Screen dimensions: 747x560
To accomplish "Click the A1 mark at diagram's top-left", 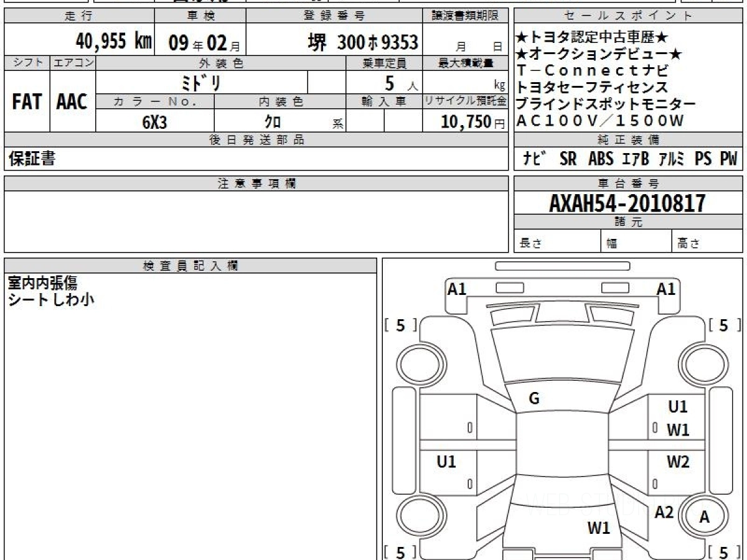I will pyautogui.click(x=457, y=289).
